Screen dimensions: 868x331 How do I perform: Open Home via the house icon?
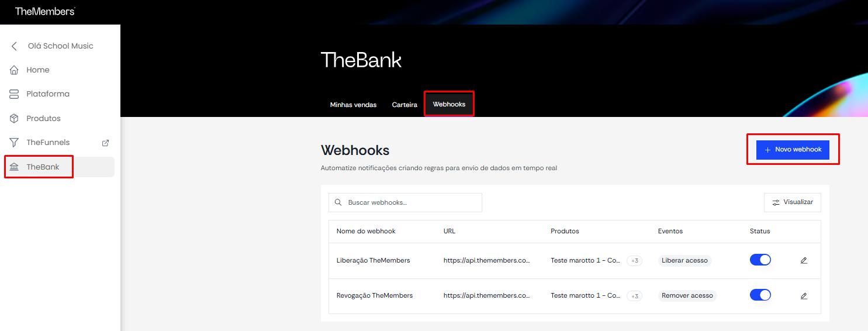[14, 70]
